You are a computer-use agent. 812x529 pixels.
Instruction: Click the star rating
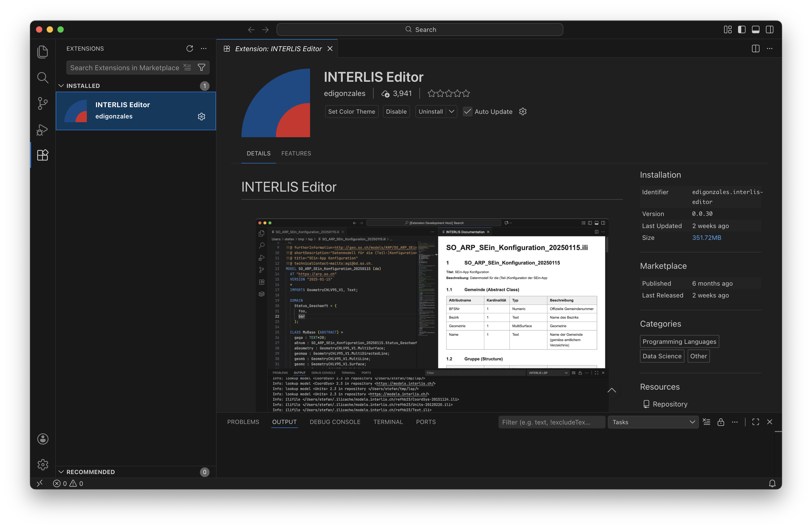[x=449, y=94]
